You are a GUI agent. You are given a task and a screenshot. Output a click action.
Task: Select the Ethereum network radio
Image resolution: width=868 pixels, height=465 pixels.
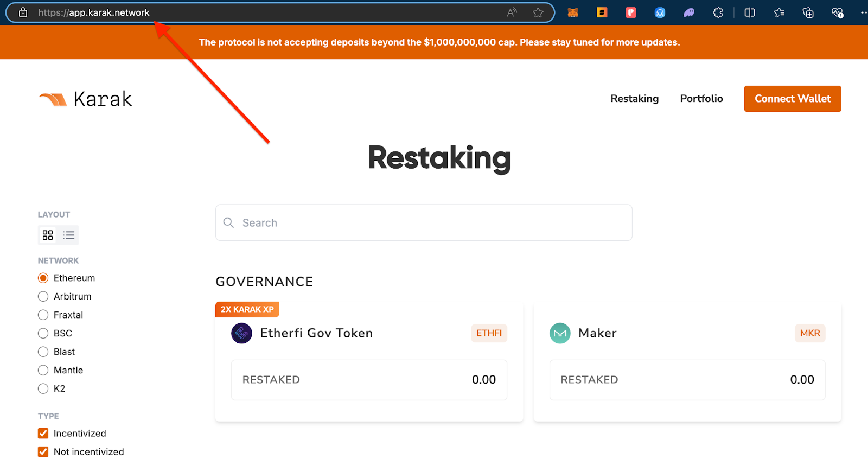pyautogui.click(x=43, y=278)
